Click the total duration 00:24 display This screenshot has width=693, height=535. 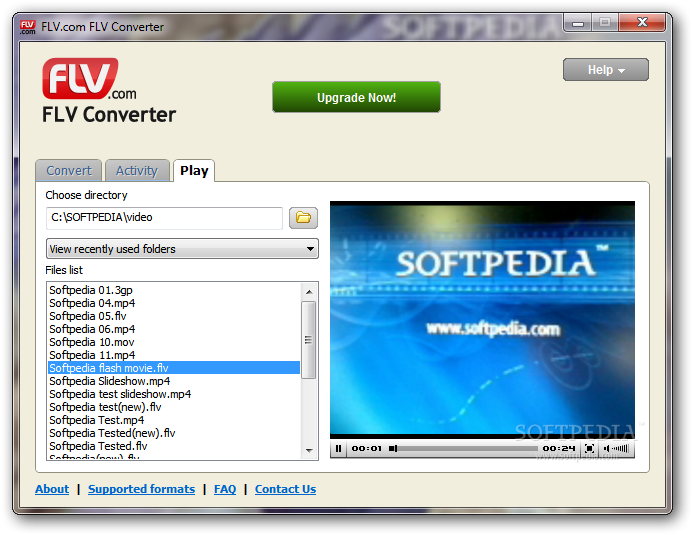(x=559, y=448)
